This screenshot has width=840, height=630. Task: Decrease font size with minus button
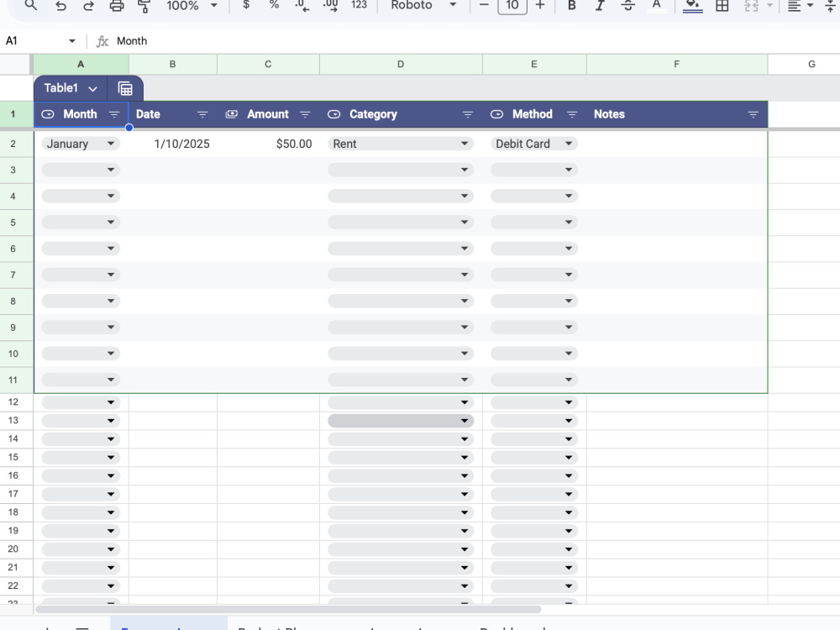point(484,5)
